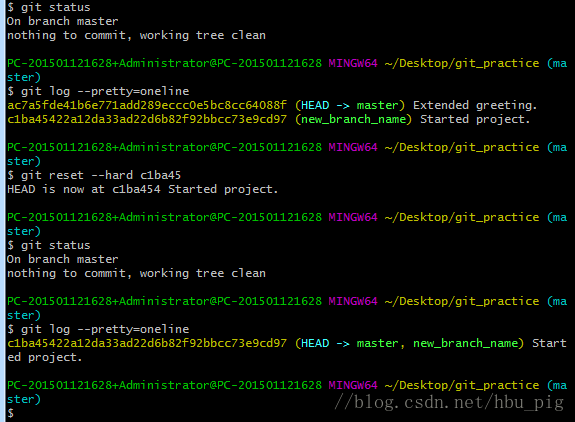Click '(HEAD -> master, new_branch_name)' ref label
Viewport: 575px width, 422px height.
pos(409,344)
